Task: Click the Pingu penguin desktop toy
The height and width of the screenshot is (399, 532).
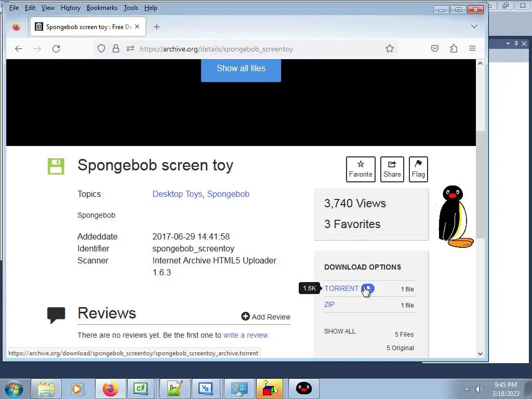Action: 455,217
